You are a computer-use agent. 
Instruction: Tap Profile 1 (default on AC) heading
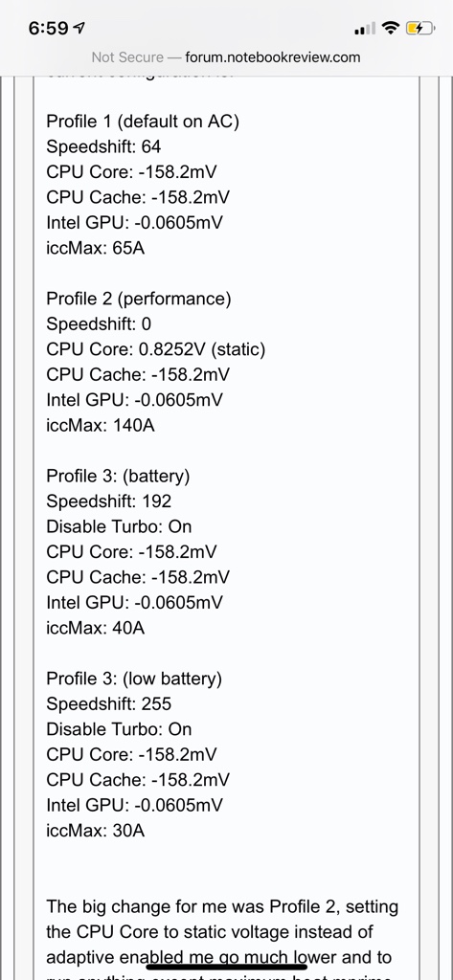[x=143, y=122]
